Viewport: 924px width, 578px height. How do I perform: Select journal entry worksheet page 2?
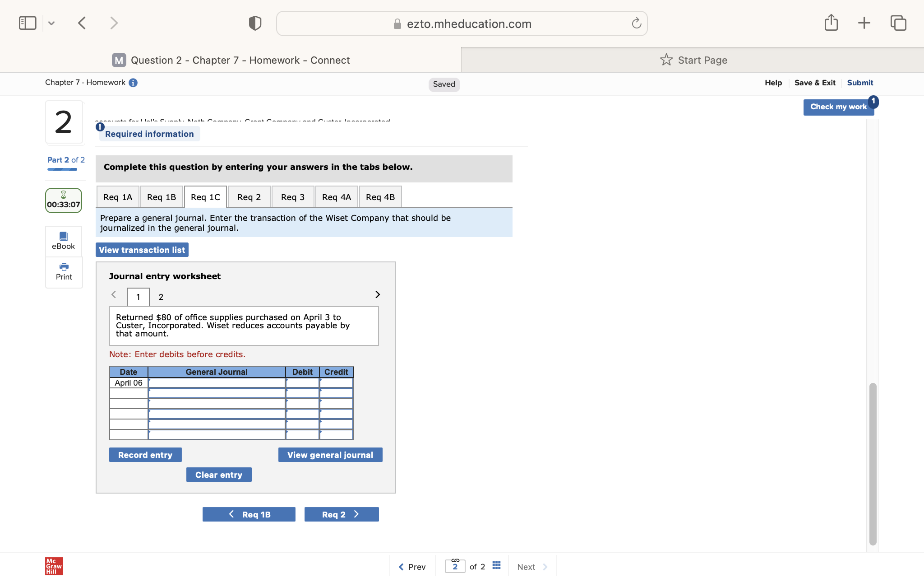(x=161, y=297)
